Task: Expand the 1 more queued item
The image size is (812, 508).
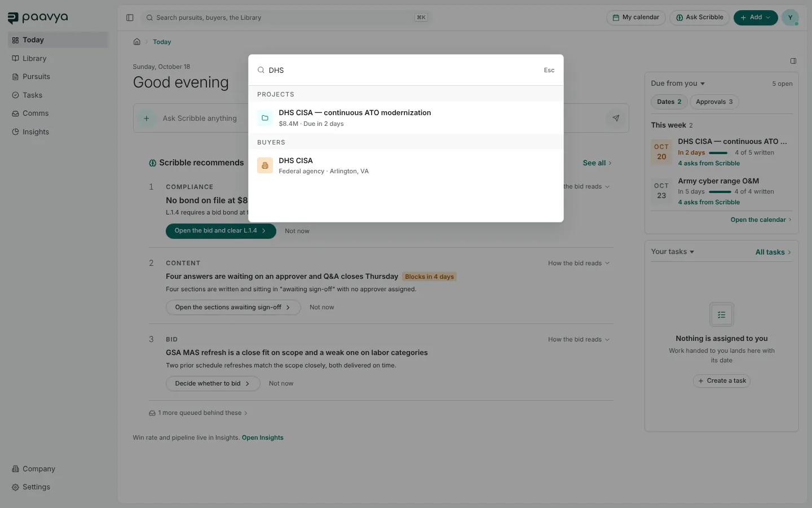Action: click(x=198, y=413)
